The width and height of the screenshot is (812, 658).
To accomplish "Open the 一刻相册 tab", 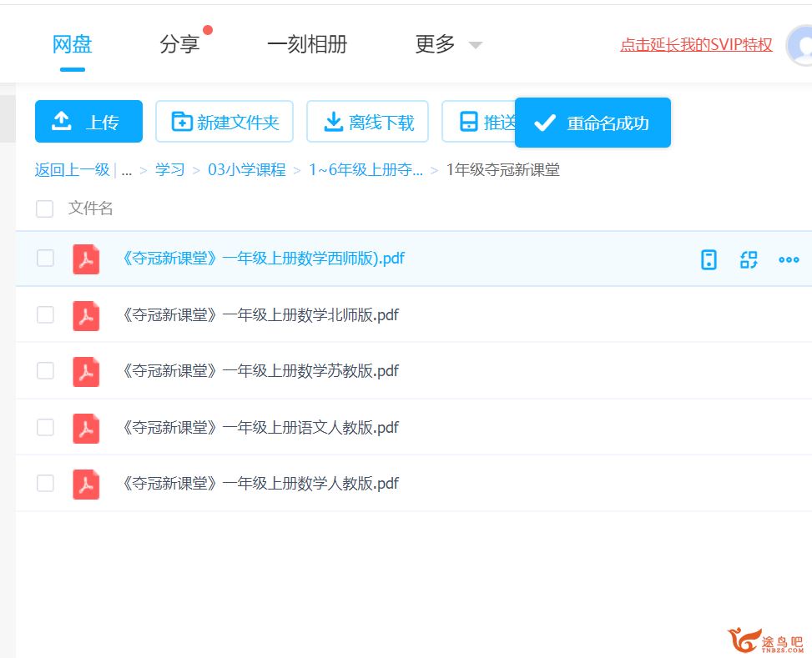I will click(x=307, y=44).
